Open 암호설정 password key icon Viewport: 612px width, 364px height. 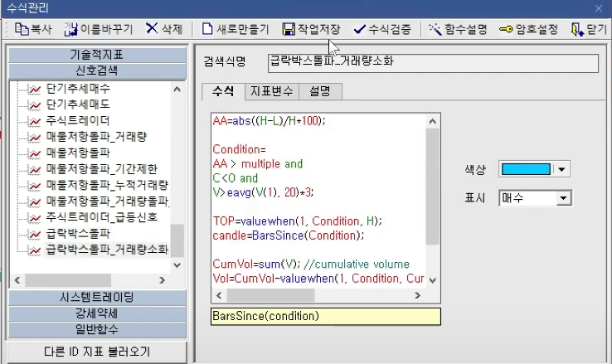pos(506,29)
